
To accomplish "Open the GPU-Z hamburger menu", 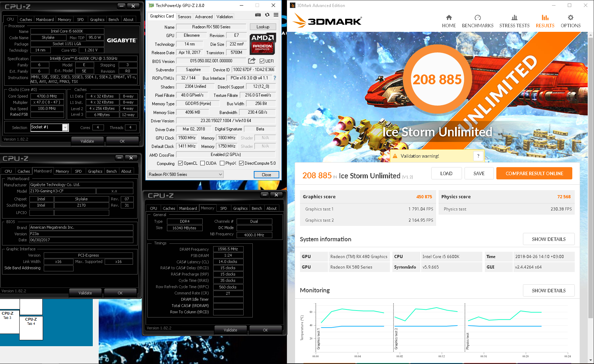I will pos(276,15).
